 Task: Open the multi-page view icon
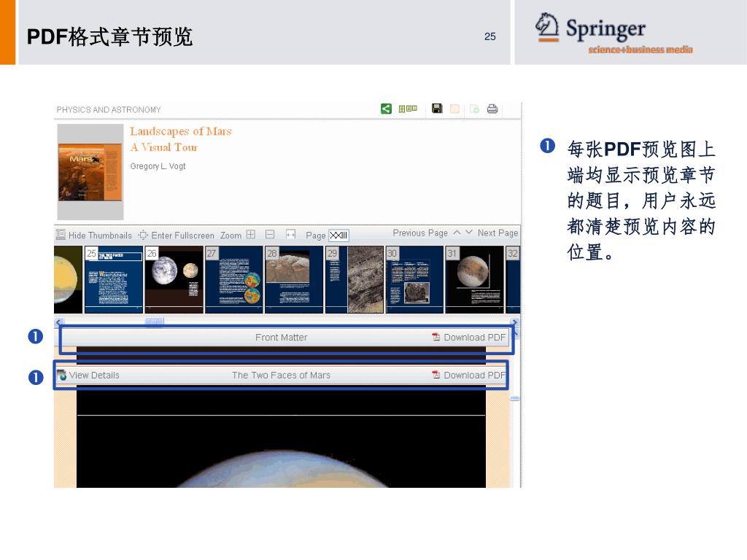(408, 109)
